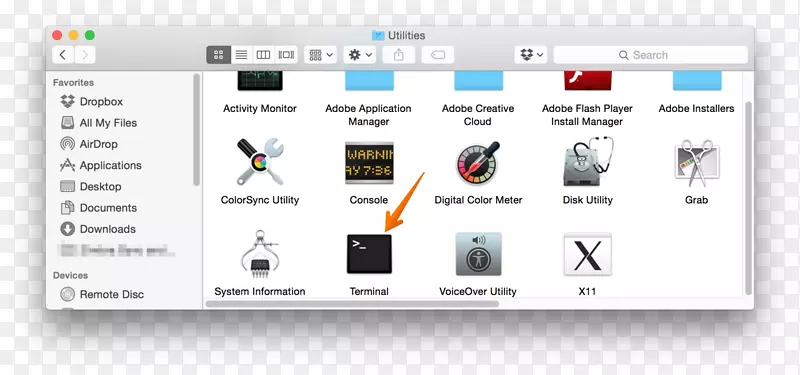The height and width of the screenshot is (375, 800).
Task: Click the 'Activity Monitor' label text
Action: point(260,109)
